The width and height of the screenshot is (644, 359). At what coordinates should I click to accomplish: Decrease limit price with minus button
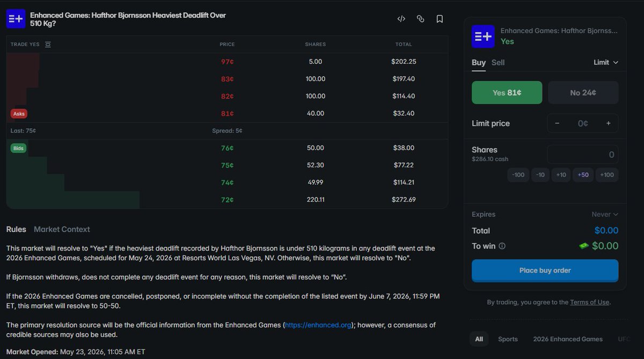tap(557, 123)
